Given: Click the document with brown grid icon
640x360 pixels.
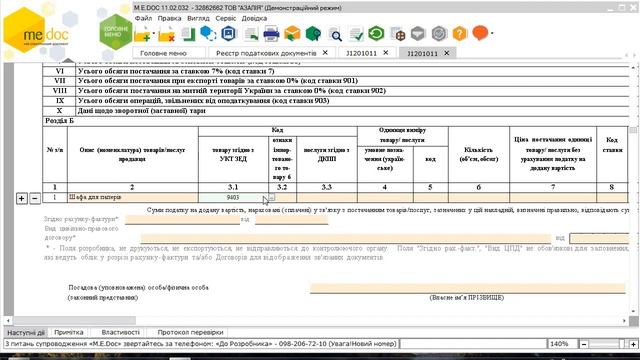Looking at the screenshot, I should tap(398, 34).
